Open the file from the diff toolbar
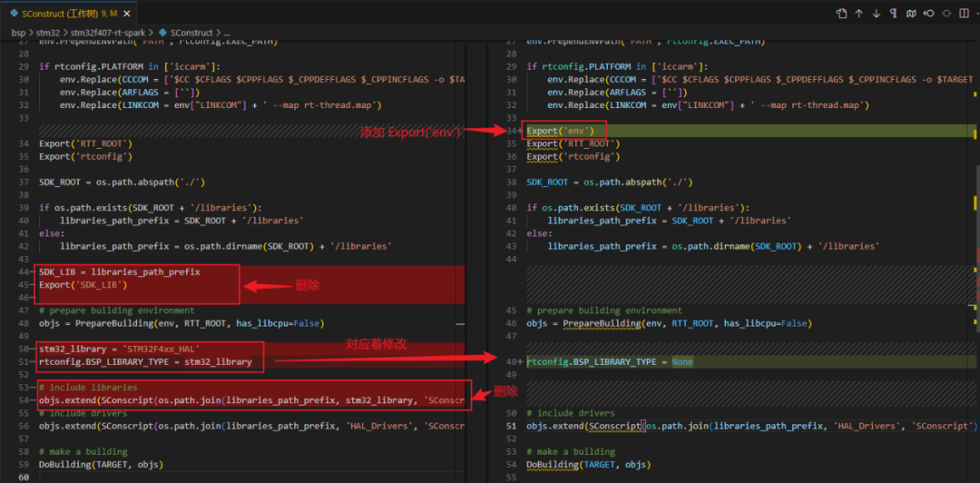Image resolution: width=980 pixels, height=483 pixels. pos(842,13)
